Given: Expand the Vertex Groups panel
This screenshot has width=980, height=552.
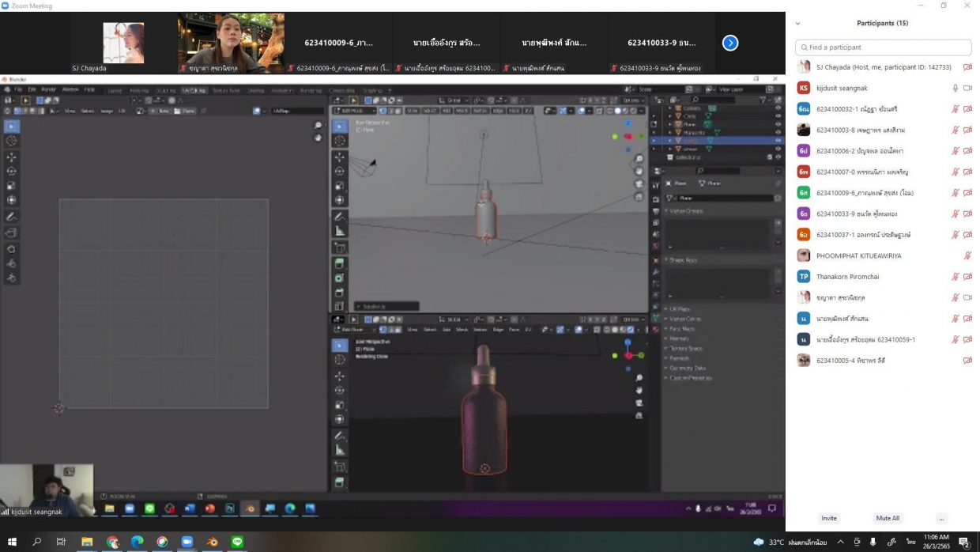Looking at the screenshot, I should point(684,211).
